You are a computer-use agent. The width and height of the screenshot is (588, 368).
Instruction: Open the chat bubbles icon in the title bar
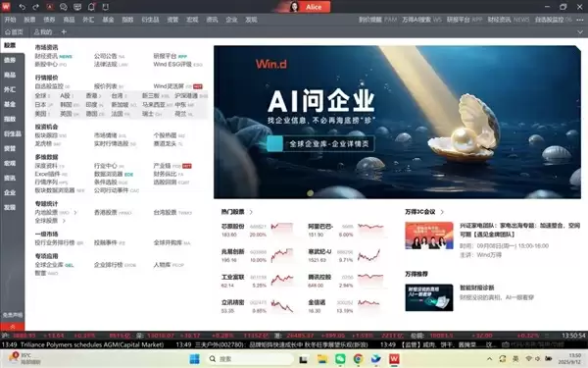[x=64, y=7]
